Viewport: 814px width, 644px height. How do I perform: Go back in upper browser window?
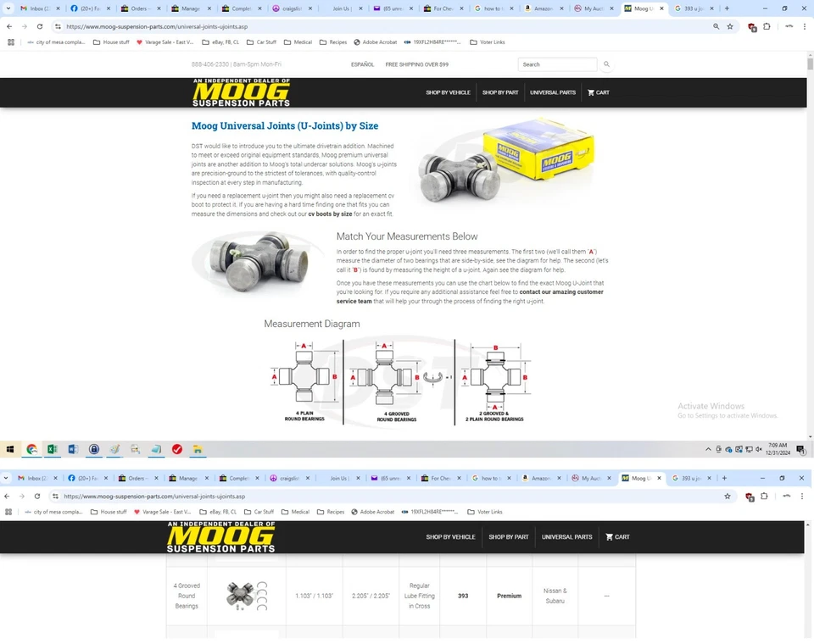click(x=9, y=26)
